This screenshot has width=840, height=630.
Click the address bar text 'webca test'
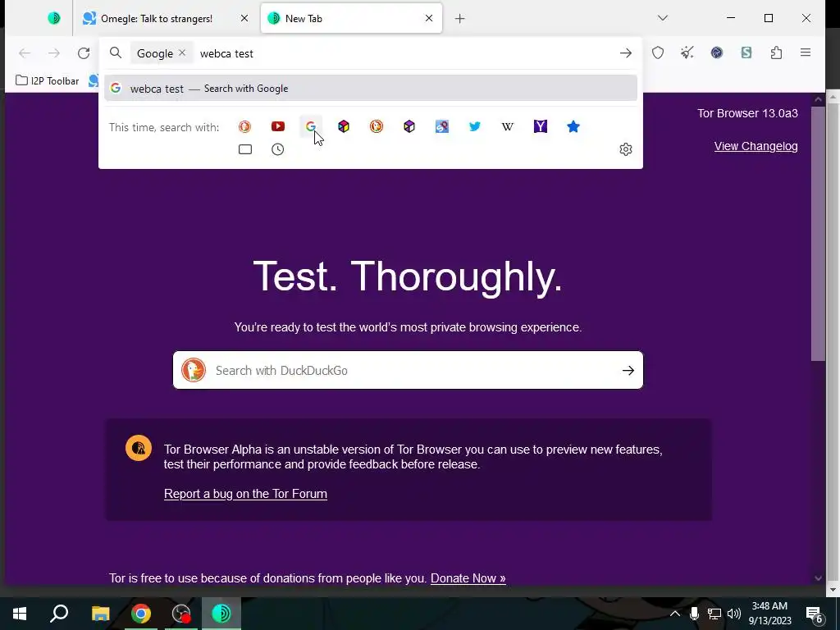point(226,53)
